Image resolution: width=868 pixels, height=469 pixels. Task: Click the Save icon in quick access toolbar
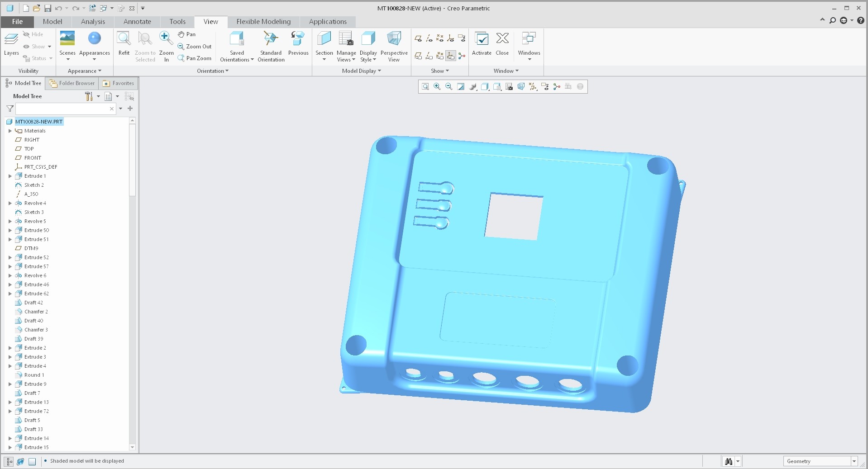(48, 8)
